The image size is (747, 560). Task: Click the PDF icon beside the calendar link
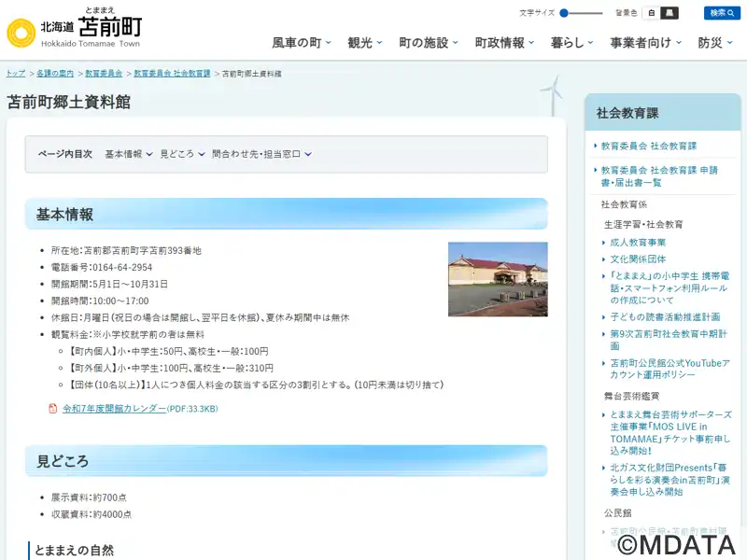pos(53,408)
